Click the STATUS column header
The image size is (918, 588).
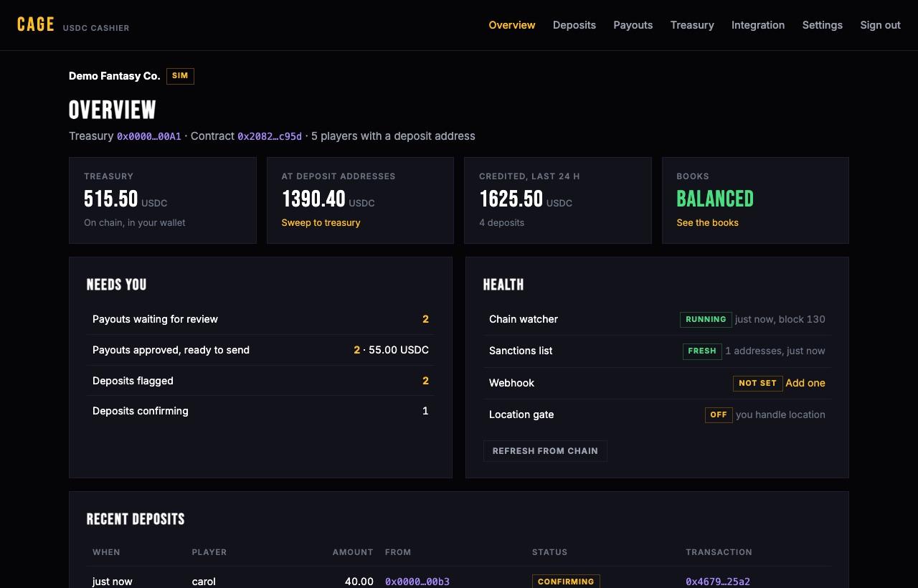pos(550,552)
